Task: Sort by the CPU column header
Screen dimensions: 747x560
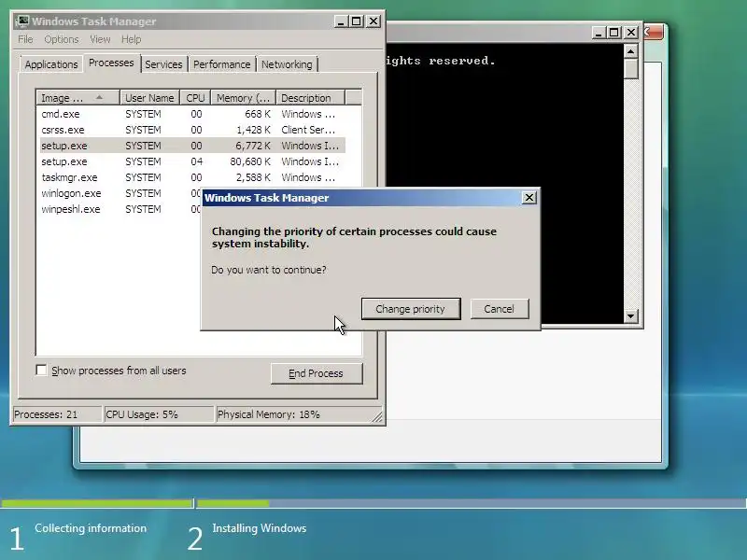Action: tap(195, 98)
